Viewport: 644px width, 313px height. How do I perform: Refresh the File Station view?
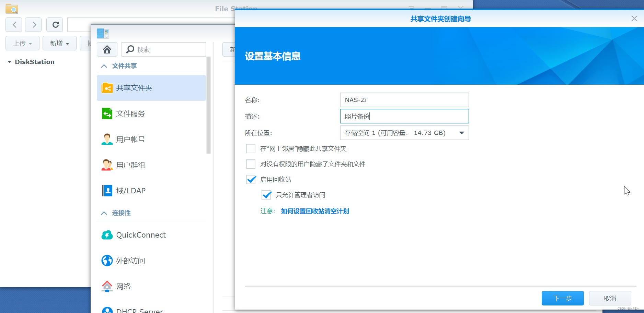(x=55, y=25)
